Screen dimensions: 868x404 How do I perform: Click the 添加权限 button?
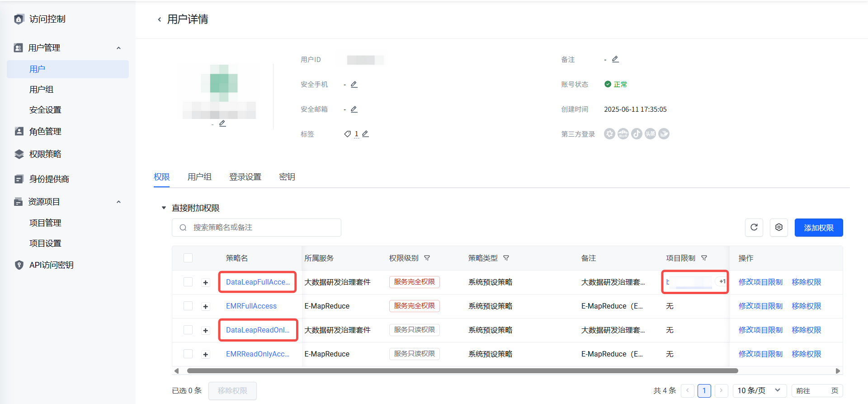pos(818,228)
